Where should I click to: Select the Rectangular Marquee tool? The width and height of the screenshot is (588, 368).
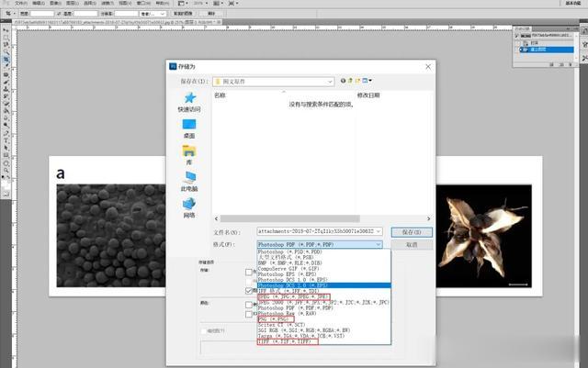point(6,38)
